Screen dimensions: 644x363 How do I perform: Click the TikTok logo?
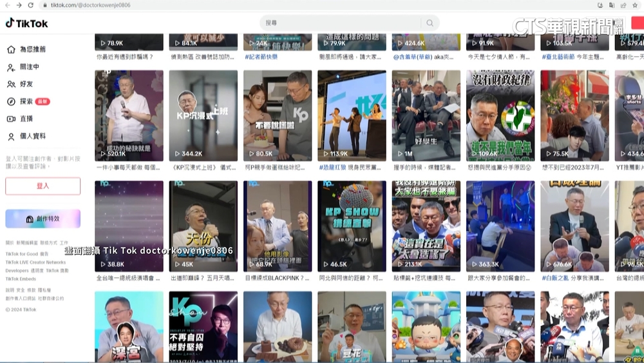(27, 23)
